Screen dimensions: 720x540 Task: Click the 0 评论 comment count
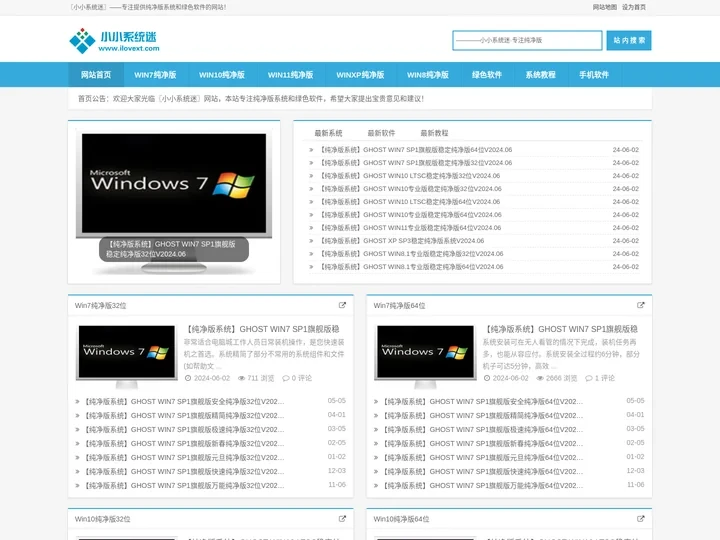pyautogui.click(x=297, y=378)
